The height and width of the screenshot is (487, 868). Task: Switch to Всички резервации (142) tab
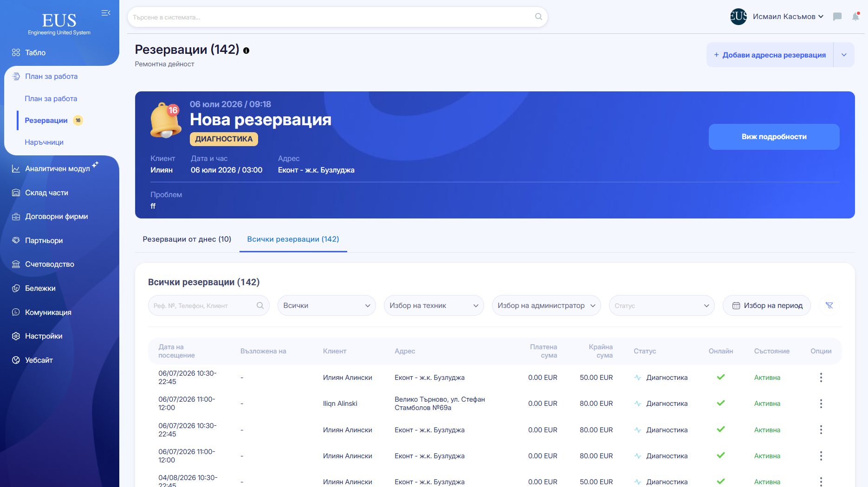(x=293, y=239)
